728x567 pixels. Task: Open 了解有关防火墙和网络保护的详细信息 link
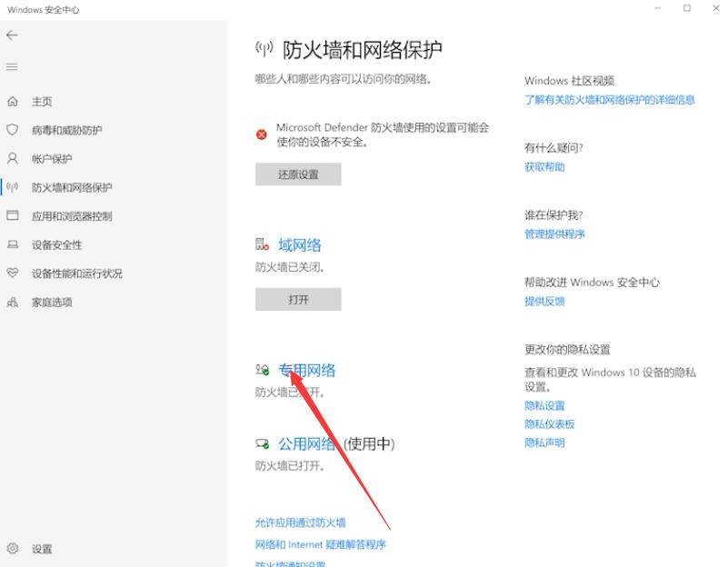pyautogui.click(x=610, y=100)
